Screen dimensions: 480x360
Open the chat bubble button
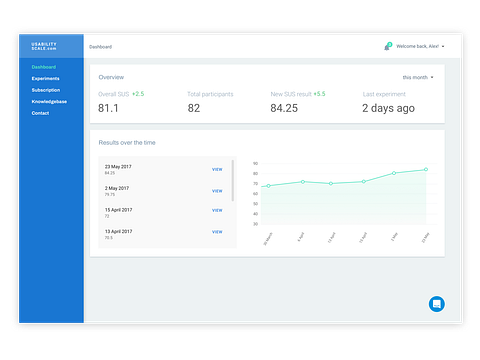coord(436,304)
